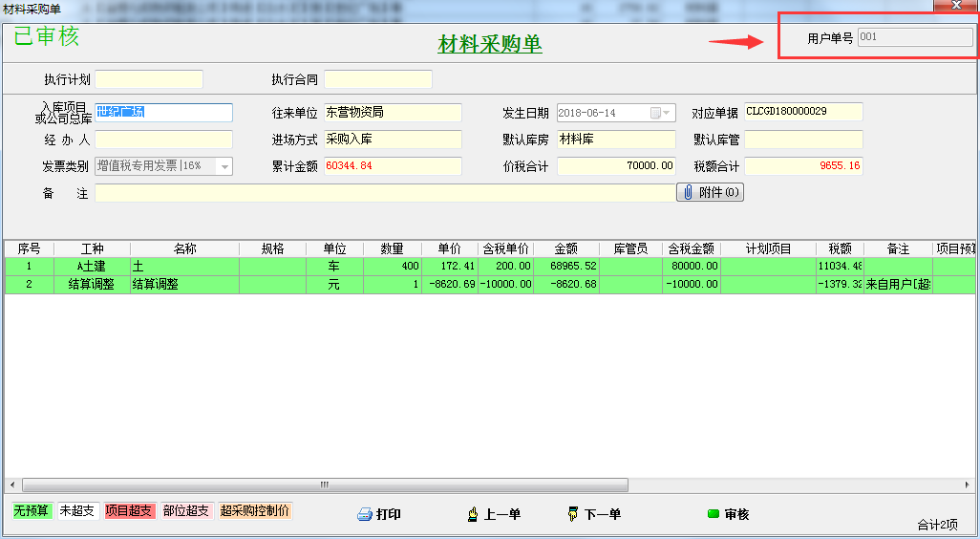The image size is (980, 539).
Task: Click the 备注 remarks input field
Action: point(385,193)
